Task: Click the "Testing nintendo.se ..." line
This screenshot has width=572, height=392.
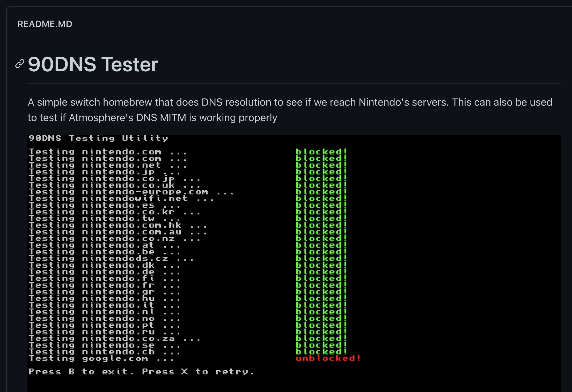Action: tap(104, 346)
